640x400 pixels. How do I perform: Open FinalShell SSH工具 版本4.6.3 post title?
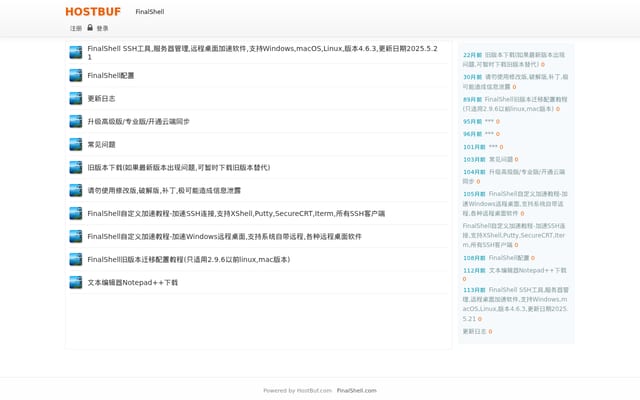[x=262, y=53]
